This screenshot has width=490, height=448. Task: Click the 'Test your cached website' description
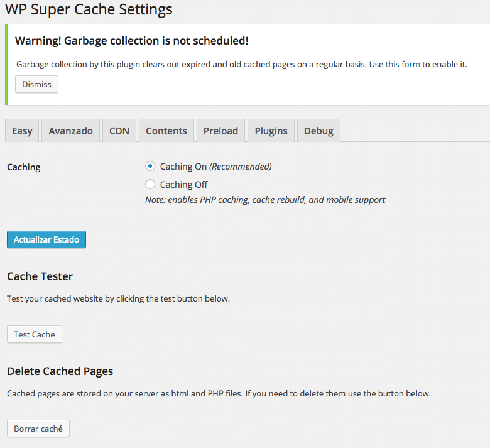(x=119, y=299)
